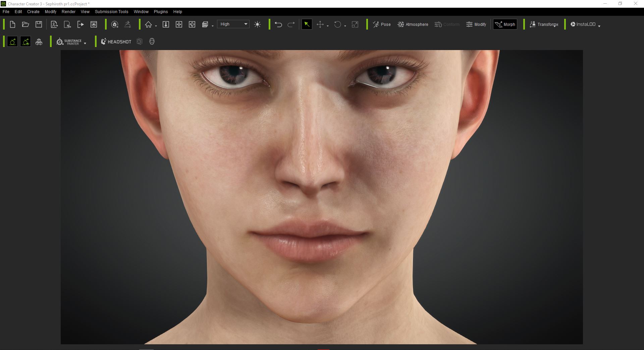Open the Pose panel
Screen dimensions: 644x350
pos(382,24)
